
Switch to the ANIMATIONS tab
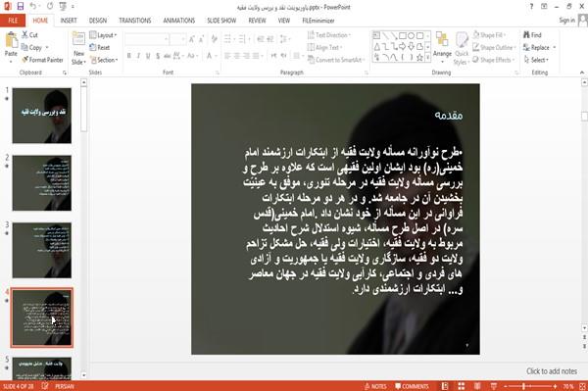[x=179, y=21]
